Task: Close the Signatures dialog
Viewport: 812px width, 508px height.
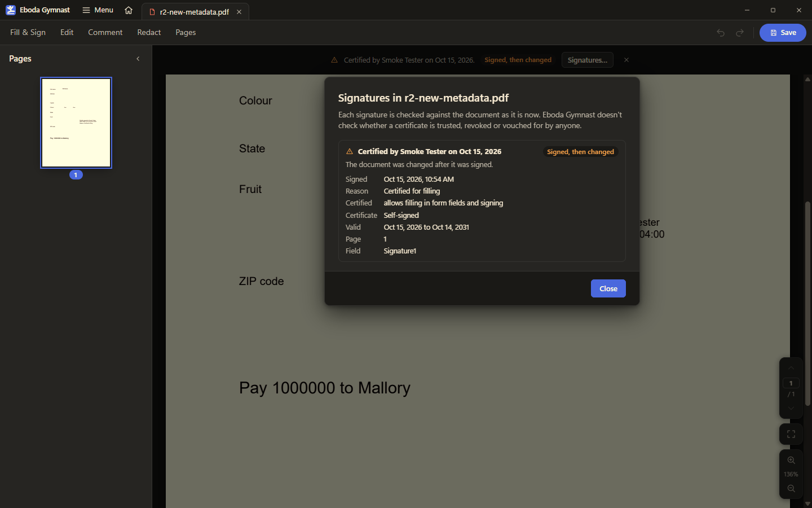Action: click(608, 288)
